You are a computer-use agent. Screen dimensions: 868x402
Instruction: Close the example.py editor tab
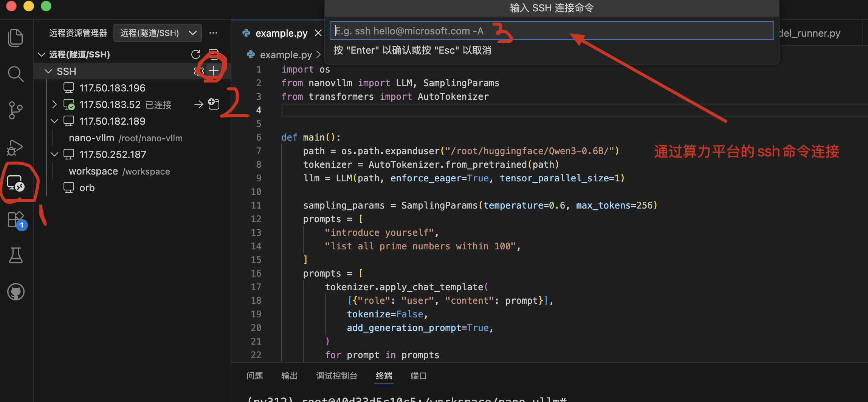pyautogui.click(x=318, y=33)
